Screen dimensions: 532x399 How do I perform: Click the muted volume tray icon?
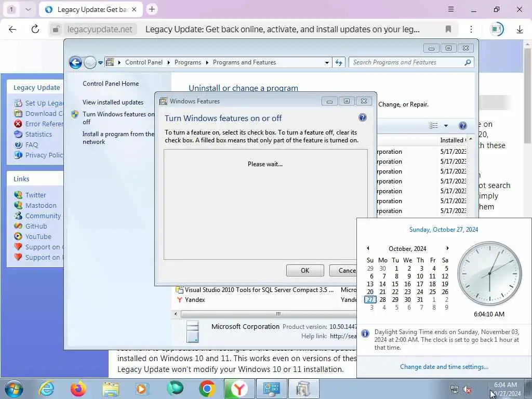(x=467, y=390)
